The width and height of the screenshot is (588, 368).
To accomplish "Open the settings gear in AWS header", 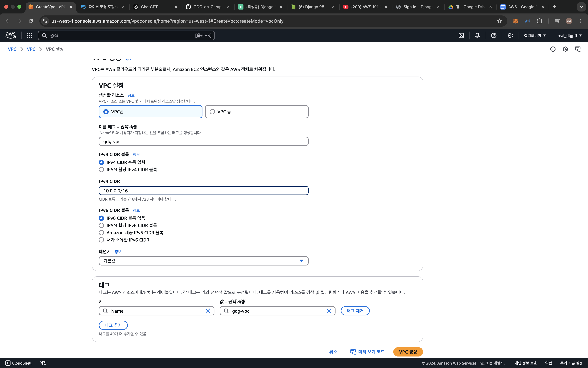I will pos(510,35).
